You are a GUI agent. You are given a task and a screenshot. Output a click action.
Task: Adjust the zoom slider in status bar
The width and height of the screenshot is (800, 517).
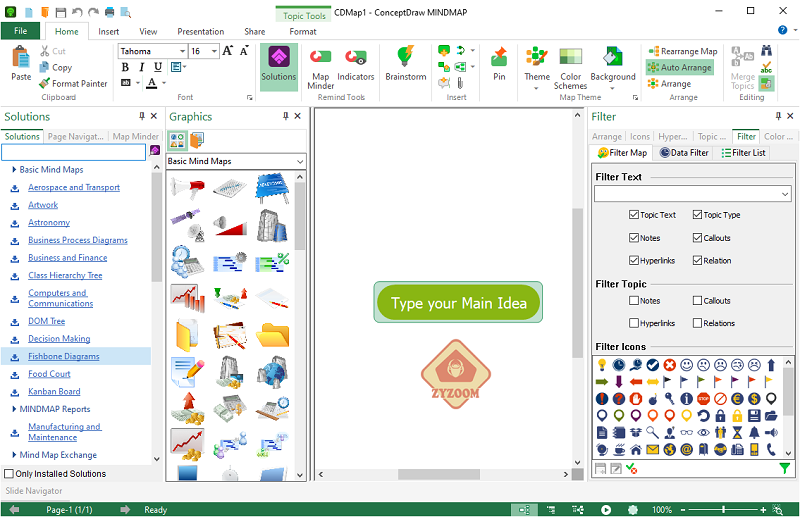[723, 509]
